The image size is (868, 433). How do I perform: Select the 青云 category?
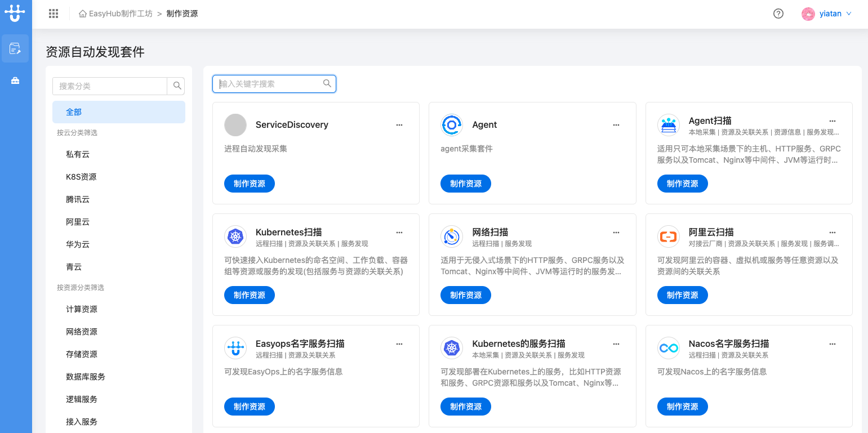[119, 267]
